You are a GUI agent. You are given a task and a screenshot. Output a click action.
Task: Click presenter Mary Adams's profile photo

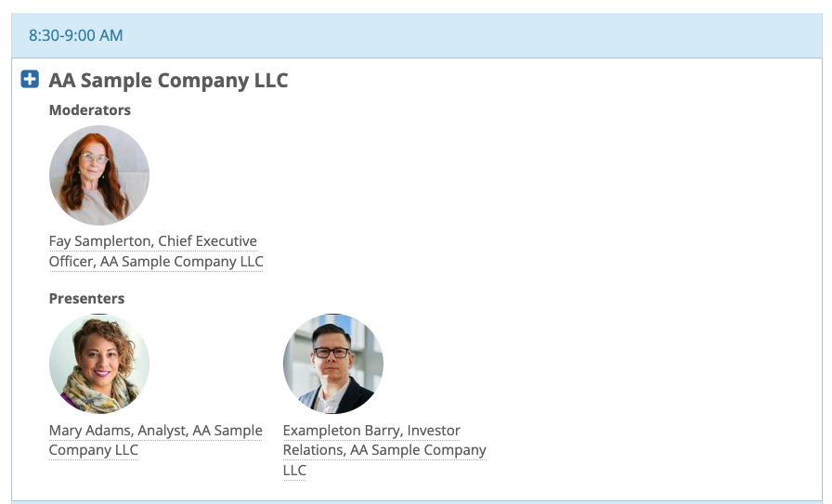point(99,363)
